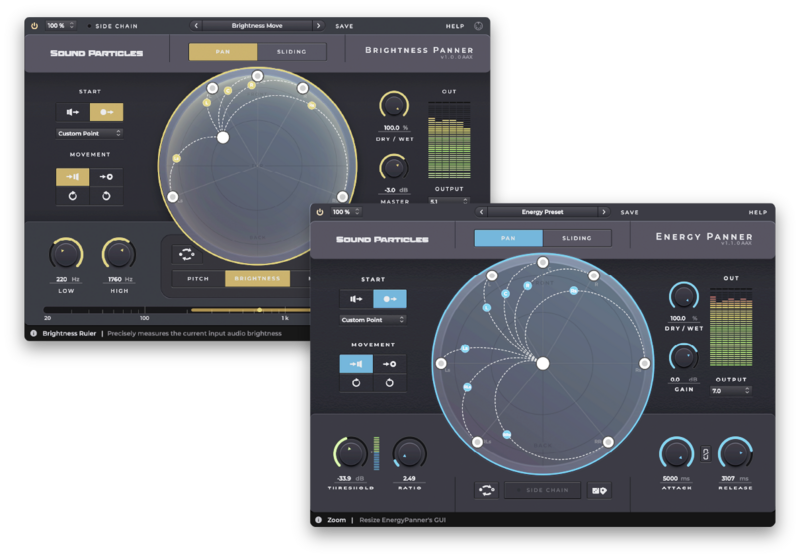Open Brightness Move preset list
The height and width of the screenshot is (558, 800).
coord(257,26)
